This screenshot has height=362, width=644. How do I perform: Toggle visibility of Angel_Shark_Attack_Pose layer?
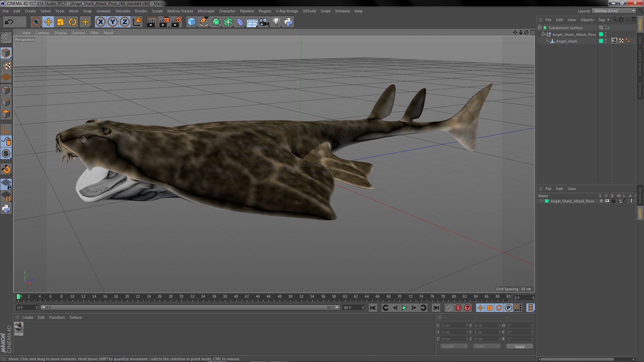pyautogui.click(x=607, y=201)
